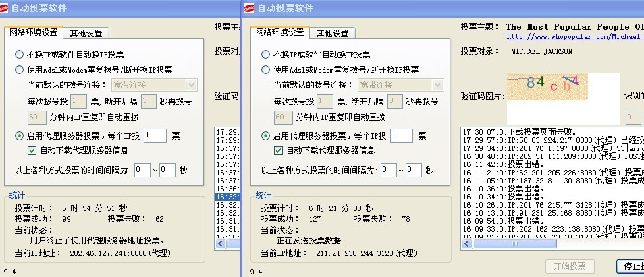
Task: Click maximum interval field in left window
Action: (x=167, y=170)
